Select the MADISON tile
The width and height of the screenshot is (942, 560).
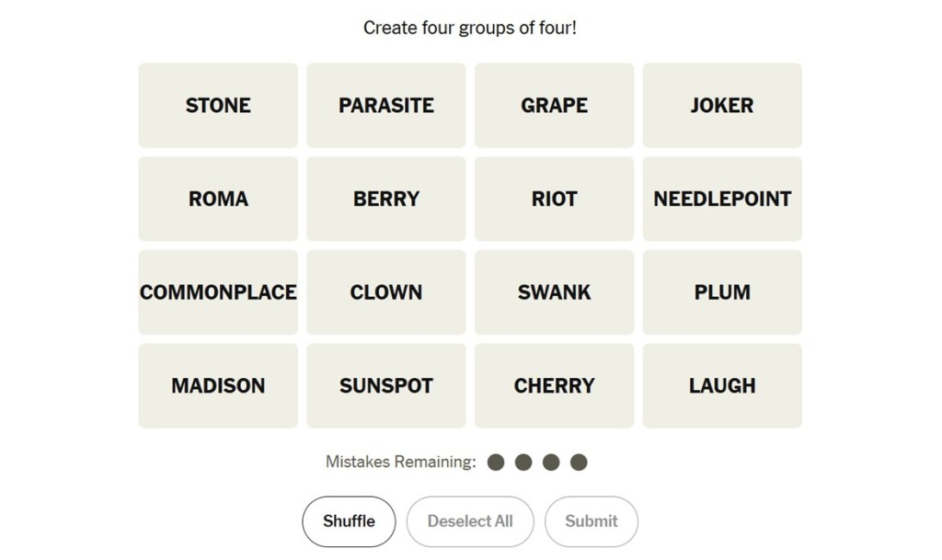coord(218,386)
